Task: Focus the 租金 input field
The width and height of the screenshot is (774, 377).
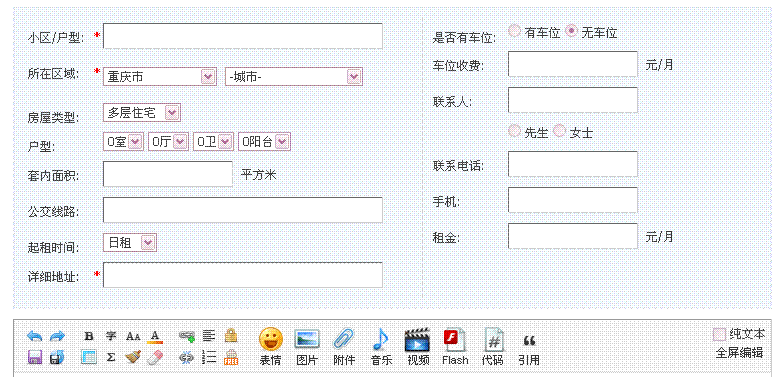Action: [573, 236]
